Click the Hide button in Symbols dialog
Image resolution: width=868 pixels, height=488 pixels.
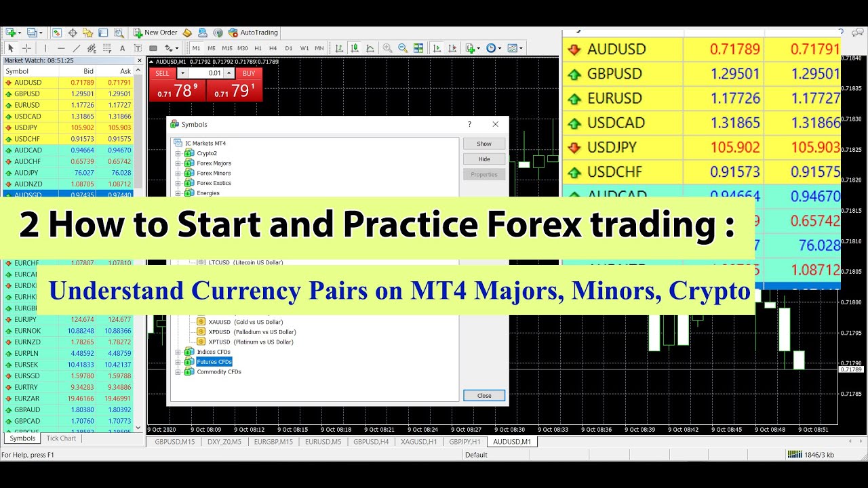(484, 159)
